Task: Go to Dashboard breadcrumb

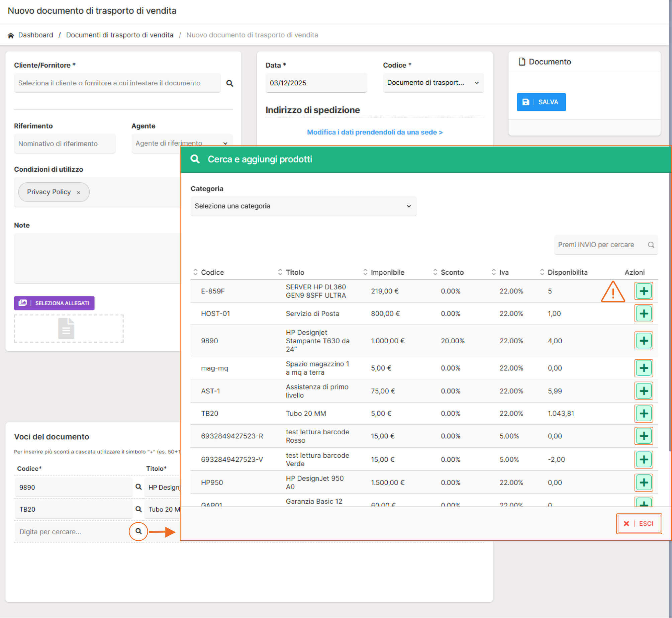Action: (x=35, y=35)
